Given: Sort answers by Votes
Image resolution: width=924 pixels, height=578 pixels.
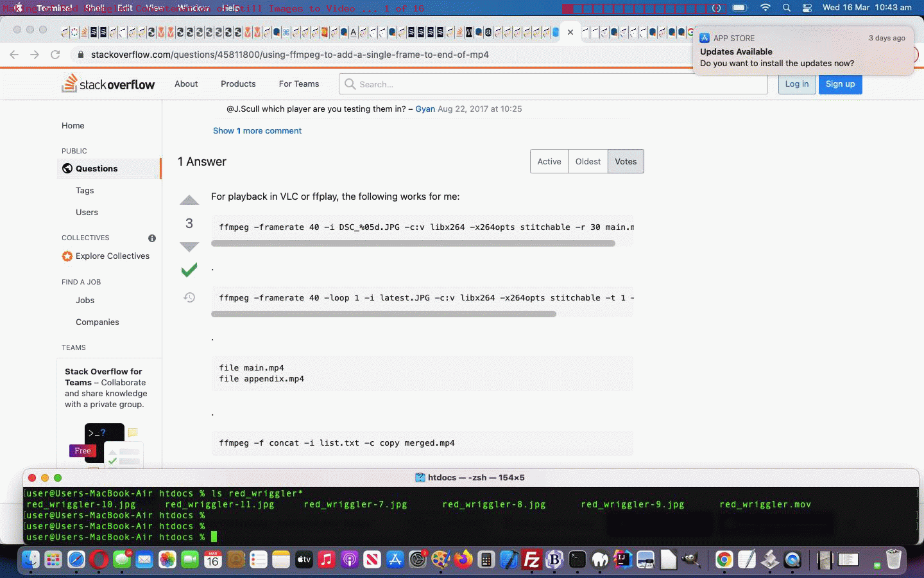Looking at the screenshot, I should [626, 161].
